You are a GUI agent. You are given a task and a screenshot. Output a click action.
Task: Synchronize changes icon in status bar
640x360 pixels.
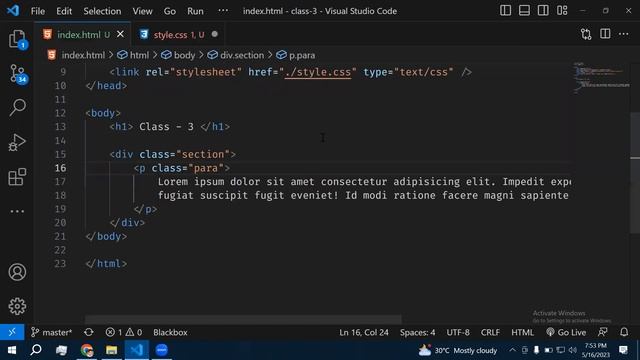click(89, 332)
